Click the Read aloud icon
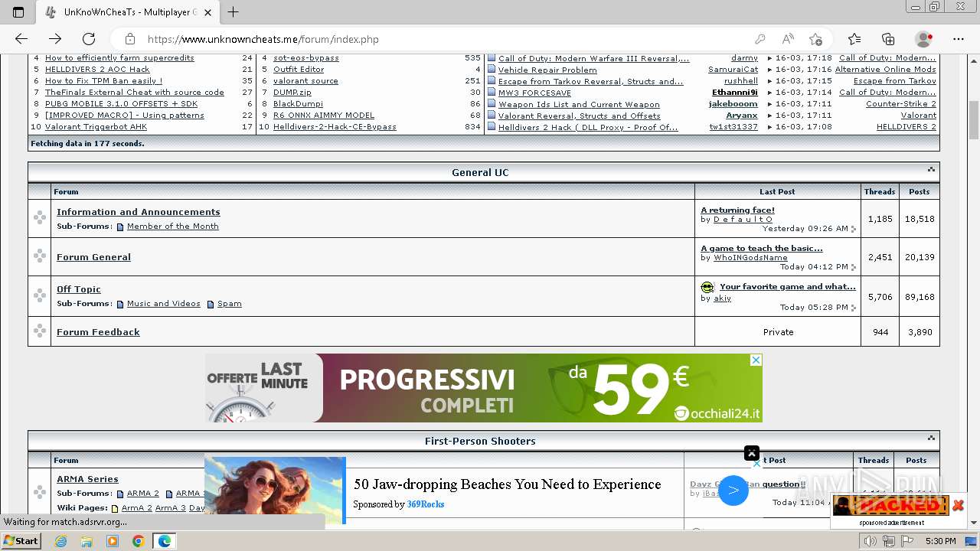 click(x=787, y=39)
